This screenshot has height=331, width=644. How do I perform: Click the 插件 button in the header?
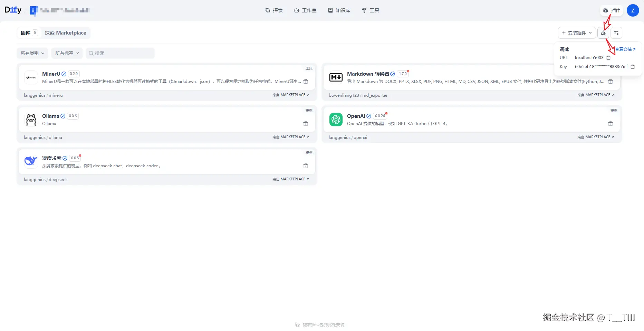(x=612, y=10)
